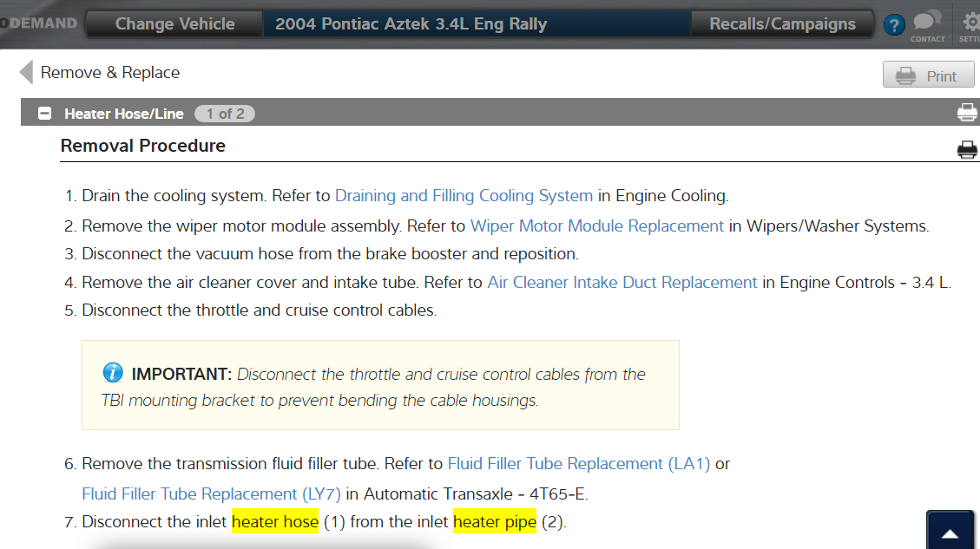Open the Contact chat bubbles icon
Viewport: 980px width, 549px height.
point(927,21)
